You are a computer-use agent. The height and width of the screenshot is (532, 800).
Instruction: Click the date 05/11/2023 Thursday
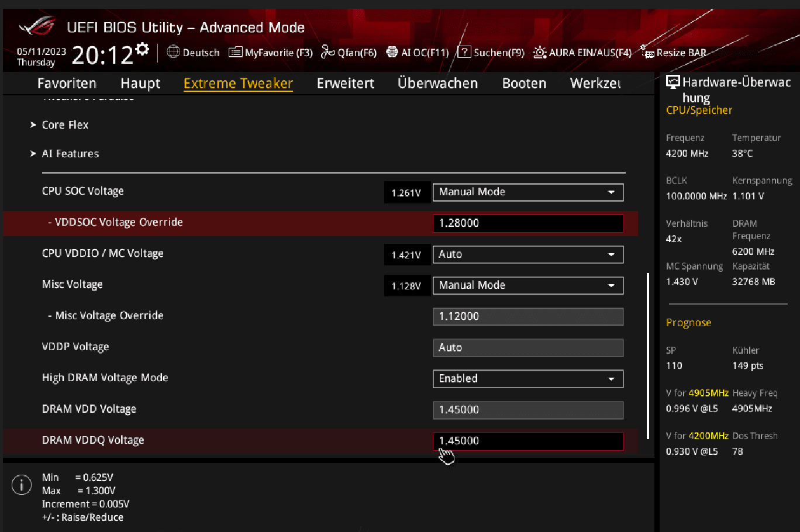tap(42, 57)
